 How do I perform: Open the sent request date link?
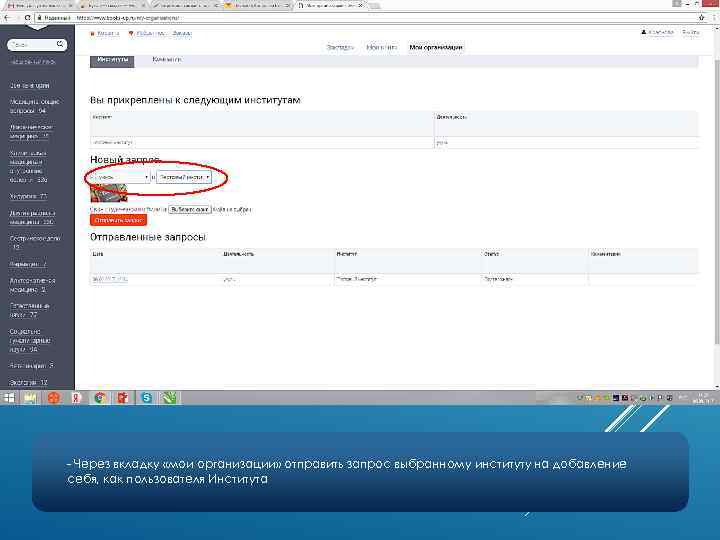coord(110,279)
